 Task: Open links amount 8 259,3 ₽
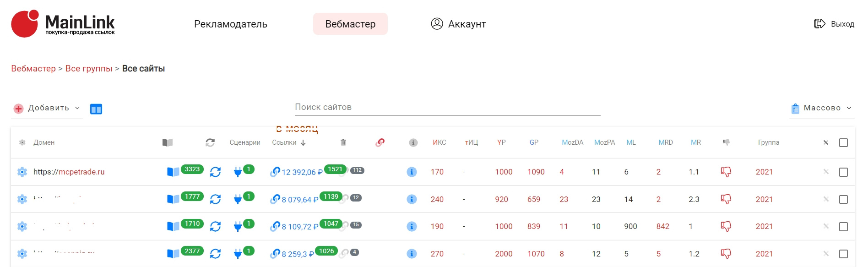point(298,254)
